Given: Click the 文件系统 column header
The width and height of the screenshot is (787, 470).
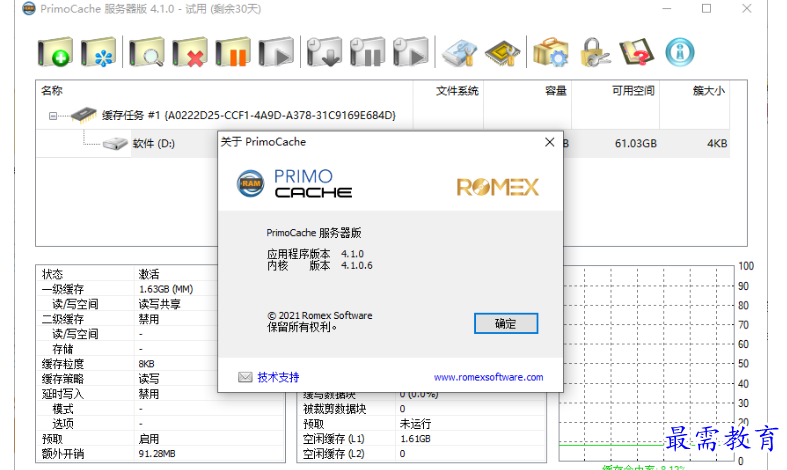Looking at the screenshot, I should 457,91.
